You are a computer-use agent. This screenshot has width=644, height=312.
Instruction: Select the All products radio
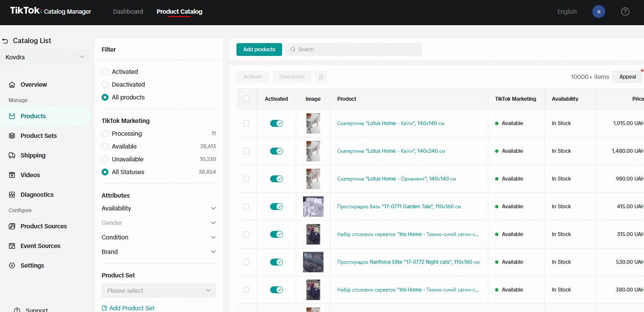(x=105, y=97)
